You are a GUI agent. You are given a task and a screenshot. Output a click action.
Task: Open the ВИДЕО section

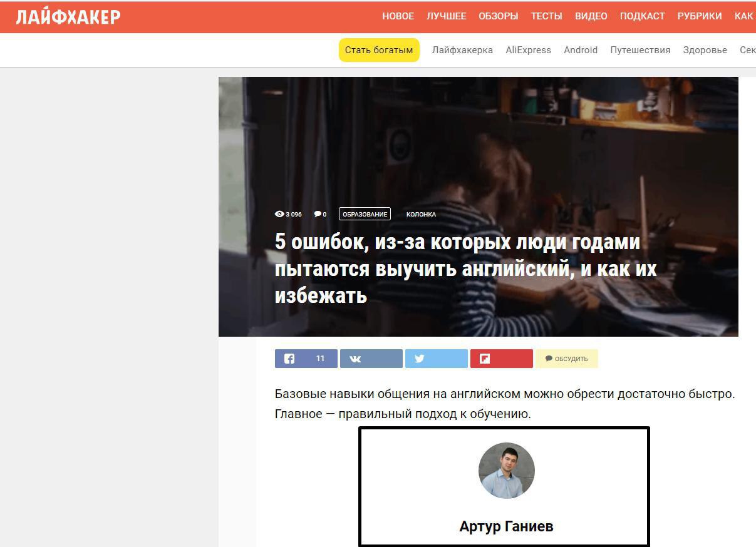click(x=591, y=16)
